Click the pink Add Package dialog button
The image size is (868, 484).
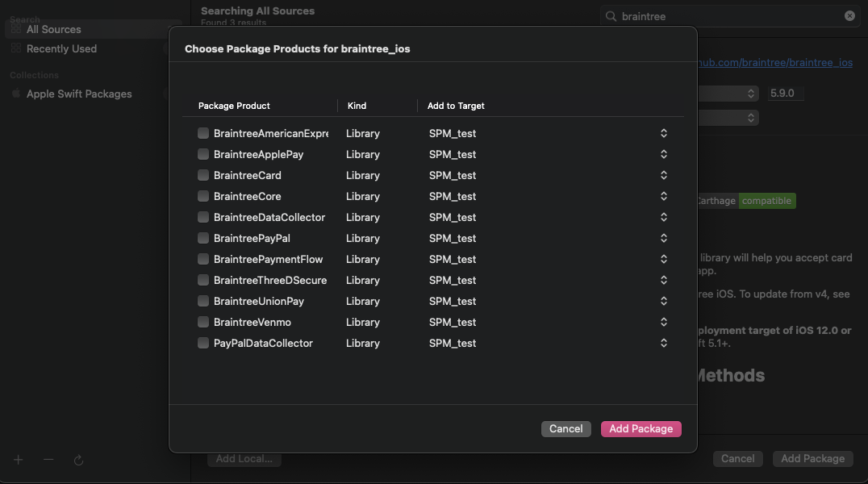[x=641, y=428]
